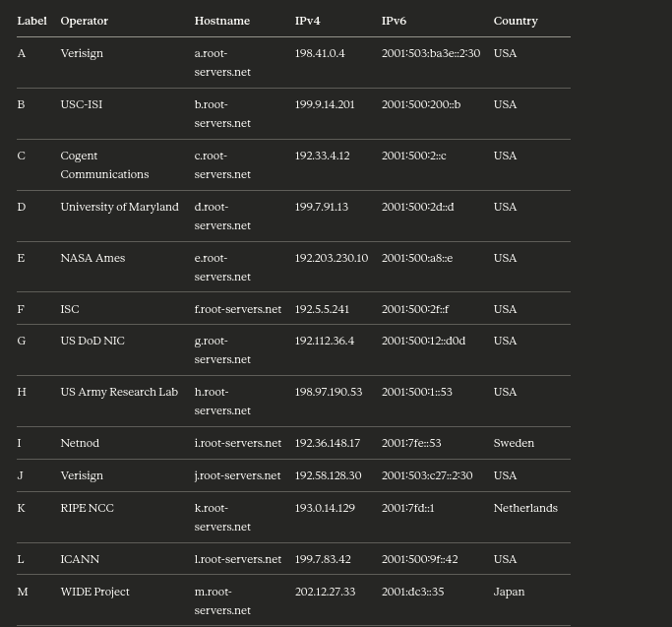Select IPv6 address 2001:7fe::53
Viewport: 672px width, 627px height.
click(411, 443)
